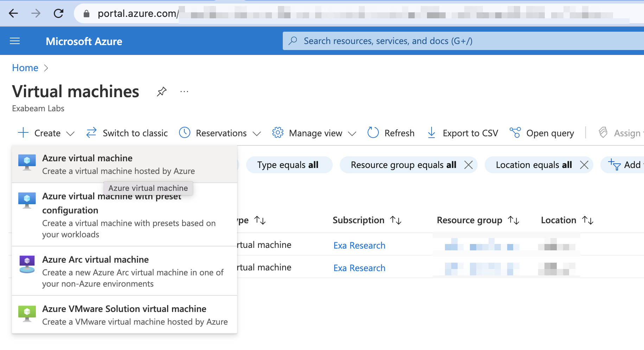
Task: Remove the Location equals all filter
Action: [x=584, y=165]
